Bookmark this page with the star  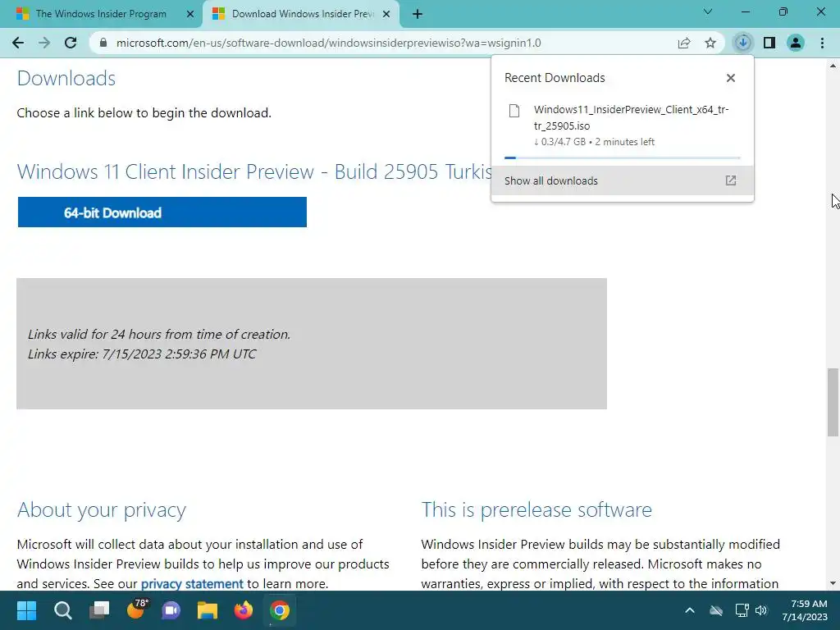click(x=710, y=43)
